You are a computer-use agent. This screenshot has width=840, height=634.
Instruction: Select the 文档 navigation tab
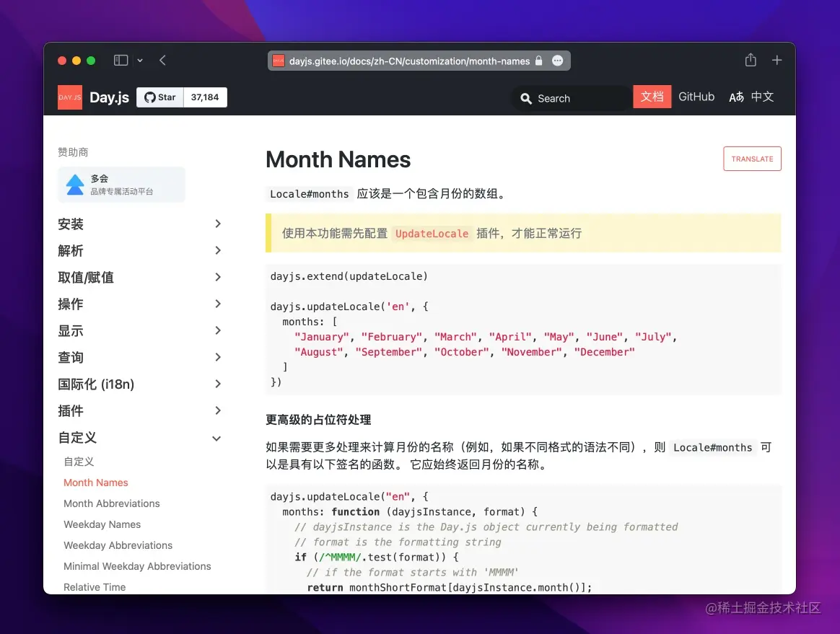[x=652, y=96]
